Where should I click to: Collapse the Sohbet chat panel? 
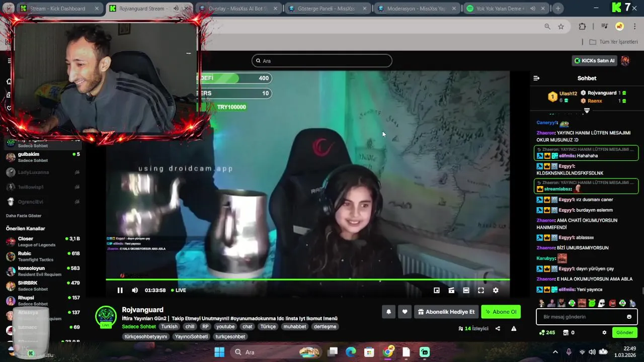(x=536, y=78)
